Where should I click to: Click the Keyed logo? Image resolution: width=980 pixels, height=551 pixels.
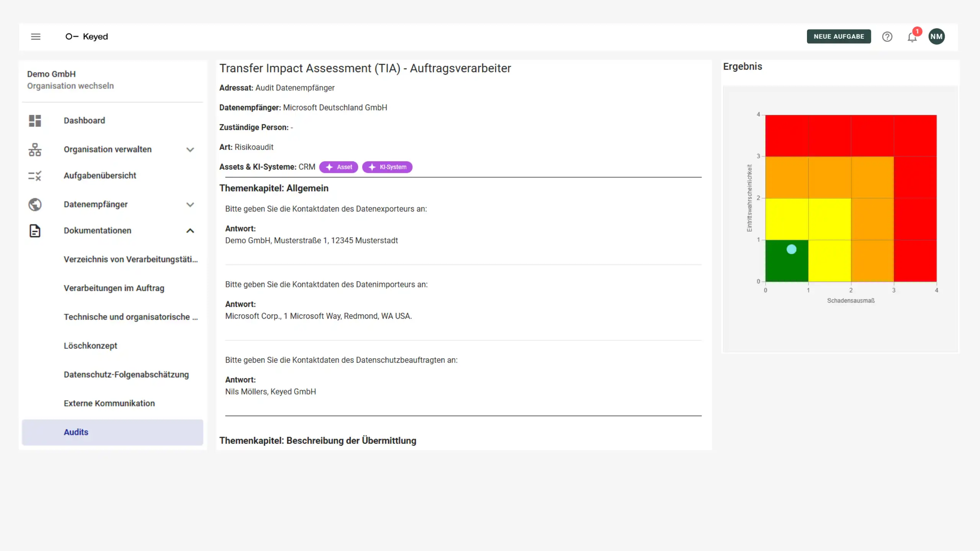[x=87, y=37]
